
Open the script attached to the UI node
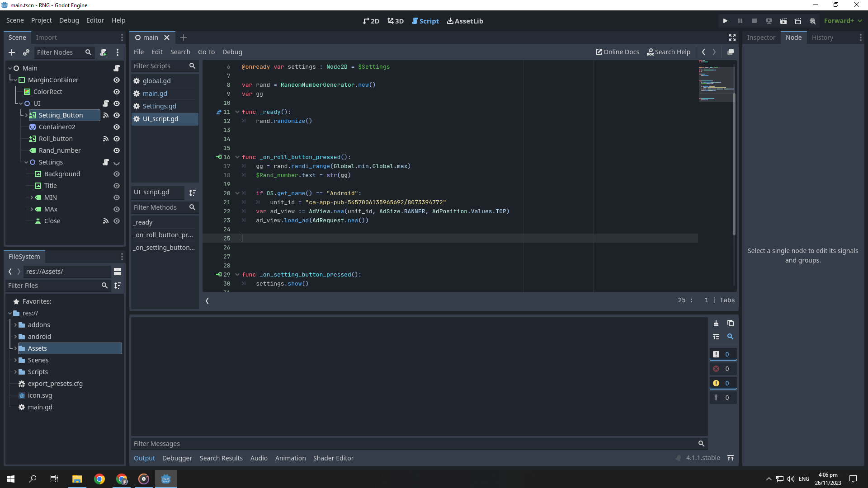(106, 103)
